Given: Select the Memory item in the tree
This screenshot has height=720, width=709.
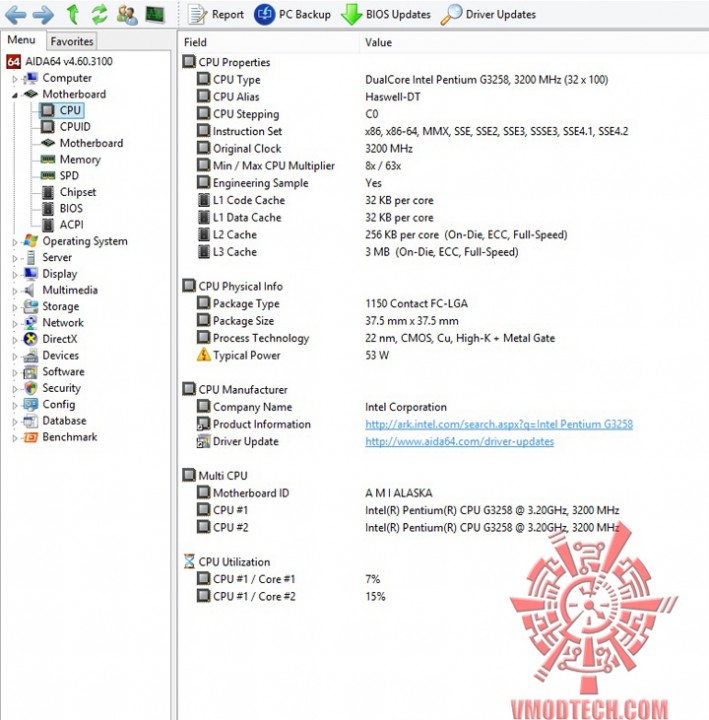Looking at the screenshot, I should 70,159.
